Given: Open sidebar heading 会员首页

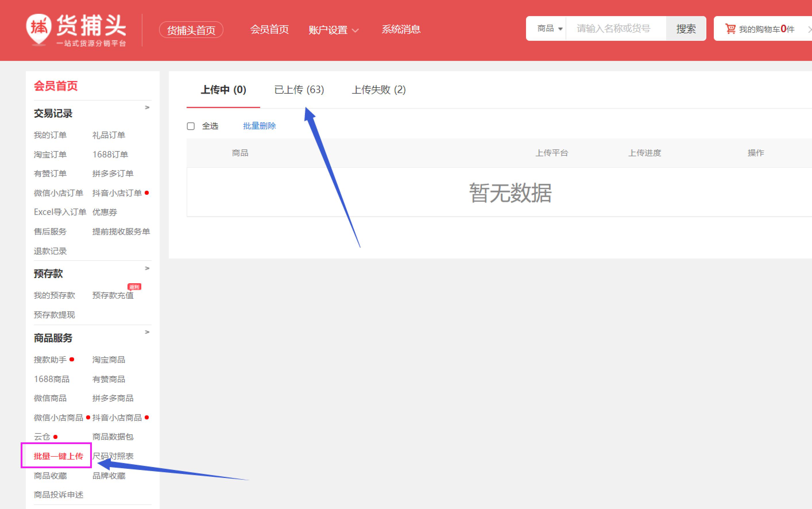Looking at the screenshot, I should point(55,86).
